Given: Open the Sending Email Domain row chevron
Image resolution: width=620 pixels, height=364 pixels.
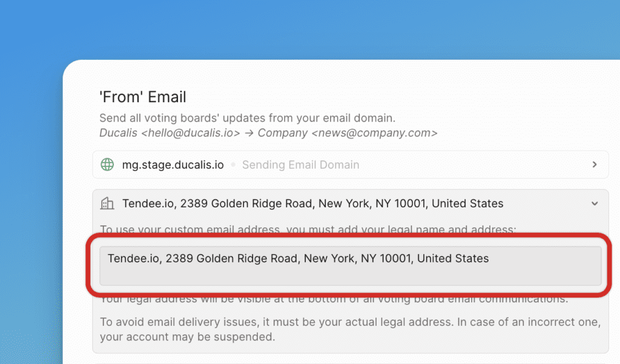Looking at the screenshot, I should pos(595,164).
